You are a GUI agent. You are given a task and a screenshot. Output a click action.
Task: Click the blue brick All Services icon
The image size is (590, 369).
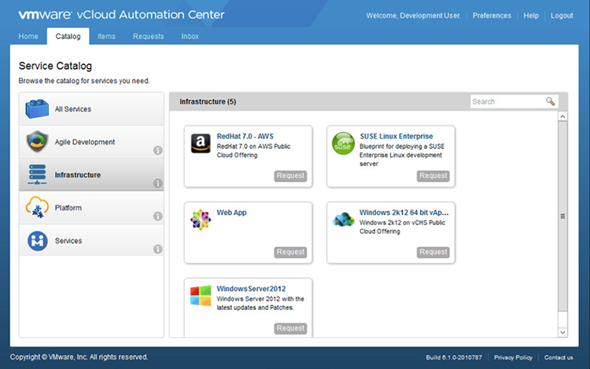coord(37,109)
